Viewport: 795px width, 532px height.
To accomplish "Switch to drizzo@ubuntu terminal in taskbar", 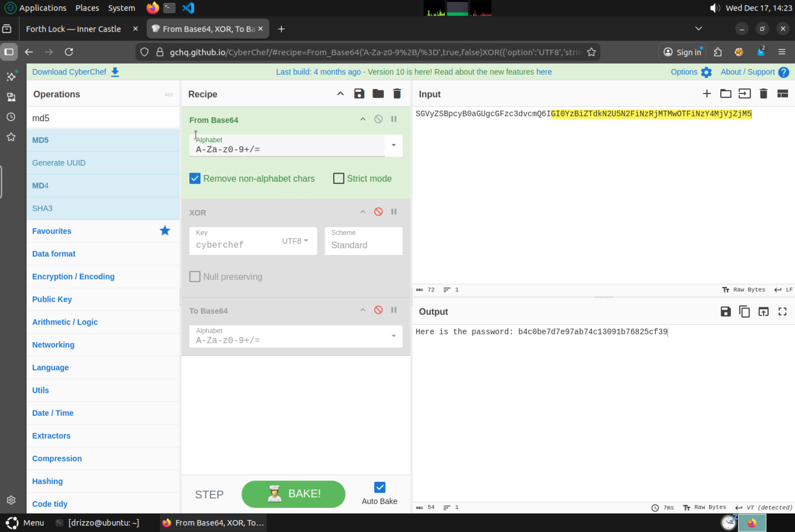I will pos(98,523).
